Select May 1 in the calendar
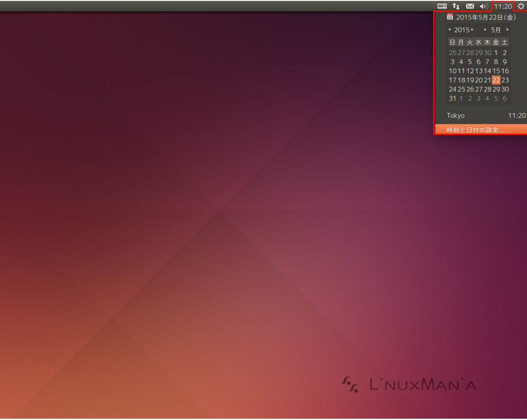Image resolution: width=527 pixels, height=420 pixels. 496,53
